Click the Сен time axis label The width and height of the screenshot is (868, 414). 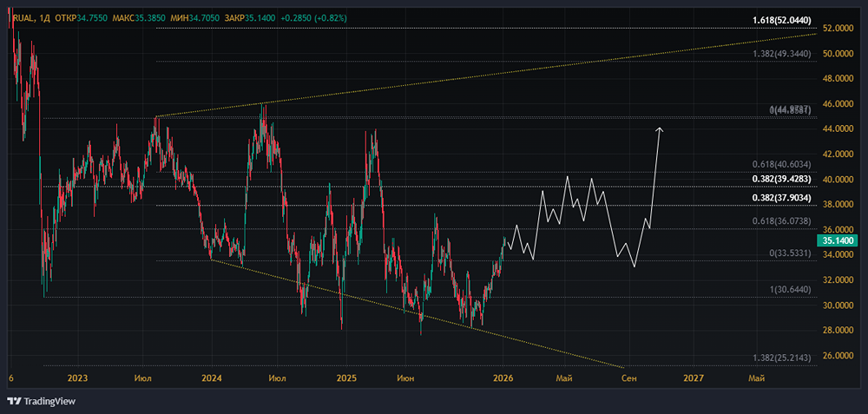click(631, 378)
